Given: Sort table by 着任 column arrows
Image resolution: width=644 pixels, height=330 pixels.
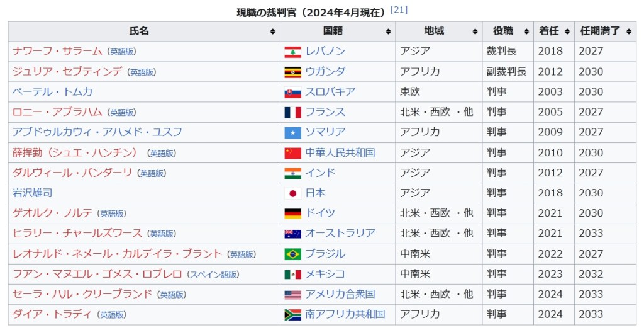Looking at the screenshot, I should point(567,31).
